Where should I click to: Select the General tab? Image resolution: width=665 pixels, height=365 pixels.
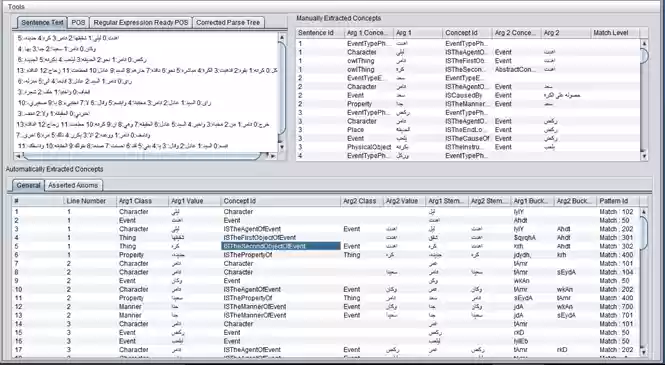[x=28, y=185]
